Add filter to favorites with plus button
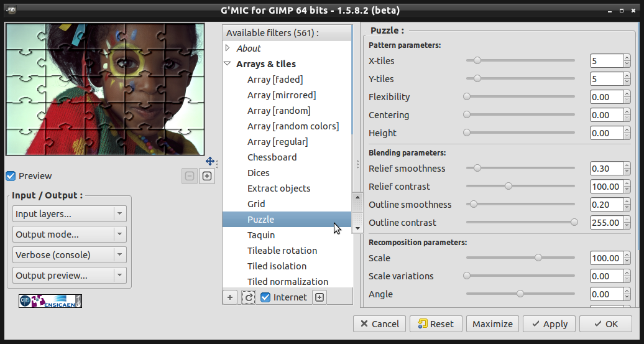Image resolution: width=644 pixels, height=344 pixels. point(230,297)
